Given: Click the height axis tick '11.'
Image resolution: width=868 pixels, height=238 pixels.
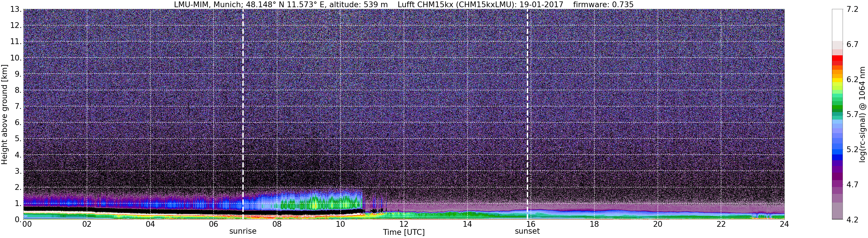Looking at the screenshot, I should click(16, 41).
